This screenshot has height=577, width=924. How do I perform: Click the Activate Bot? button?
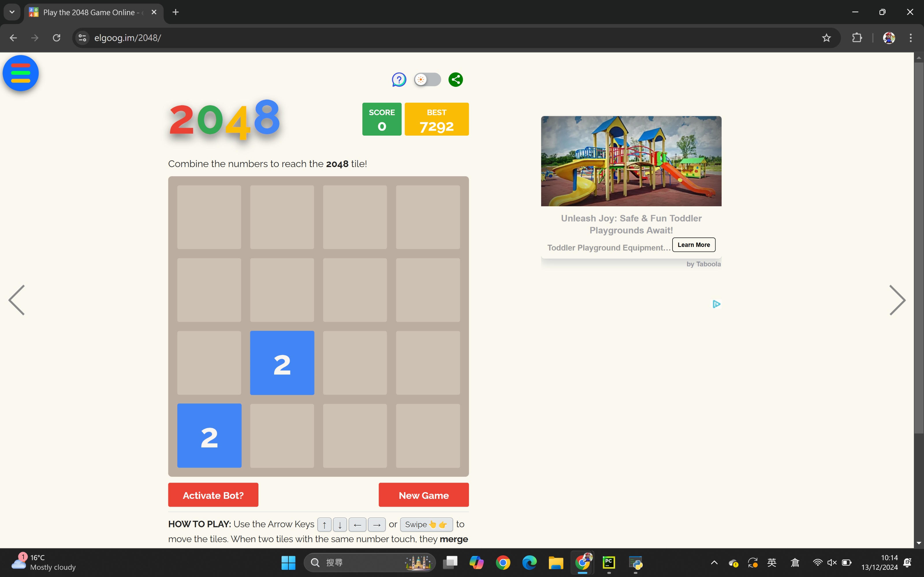point(213,495)
